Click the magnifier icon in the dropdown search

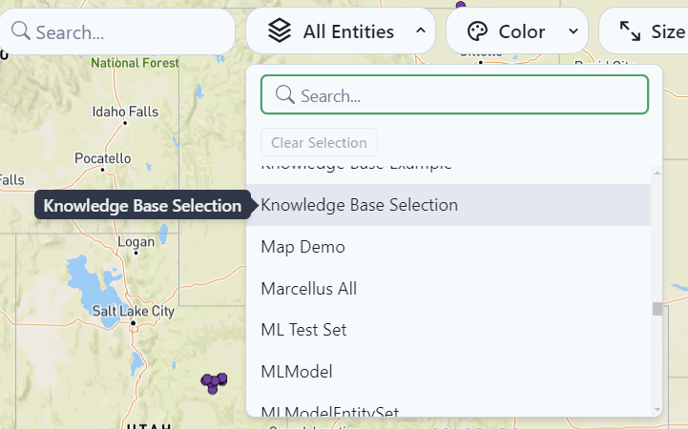pyautogui.click(x=285, y=95)
